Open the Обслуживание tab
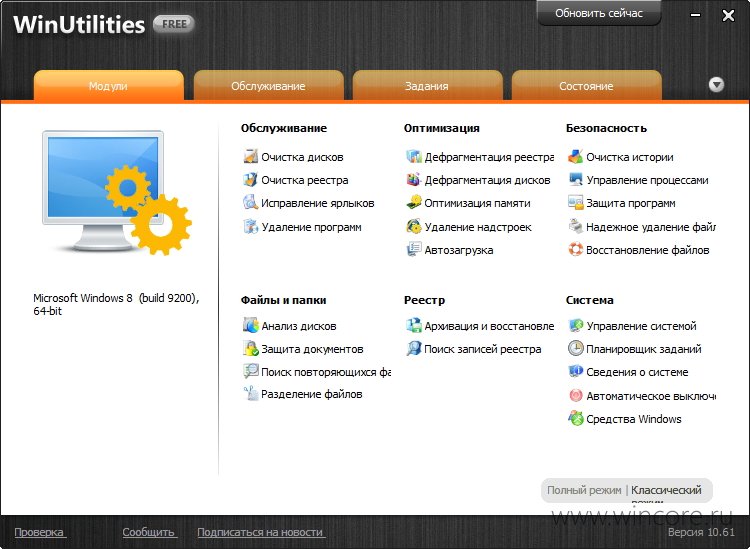Viewport: 750px width, 549px height. [x=268, y=86]
